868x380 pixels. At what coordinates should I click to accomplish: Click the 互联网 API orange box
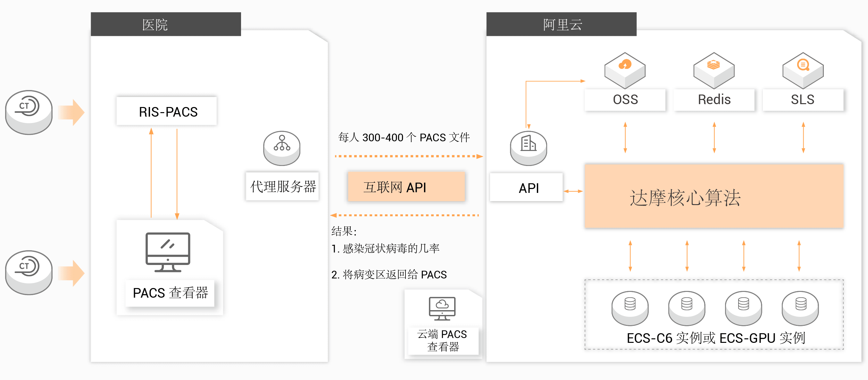pyautogui.click(x=406, y=187)
